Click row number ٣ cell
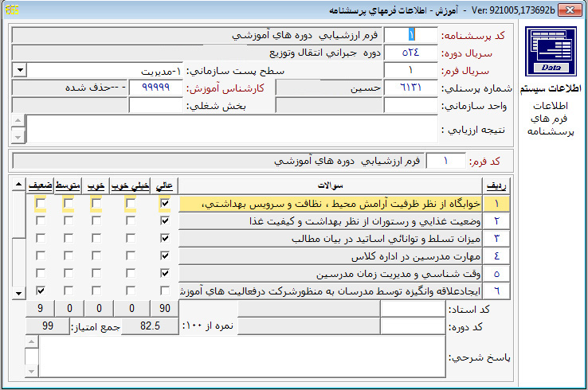Screen dimensions: 588x390 coord(496,238)
